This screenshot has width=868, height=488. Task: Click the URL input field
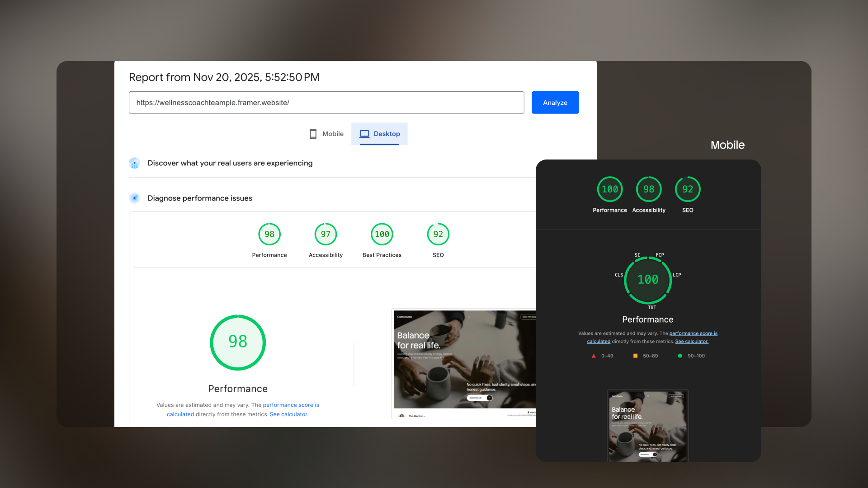coord(326,103)
